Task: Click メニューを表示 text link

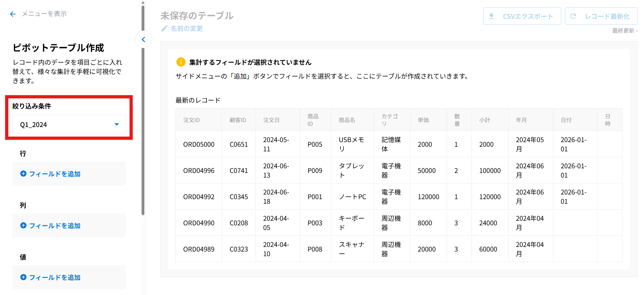Action: tap(44, 14)
